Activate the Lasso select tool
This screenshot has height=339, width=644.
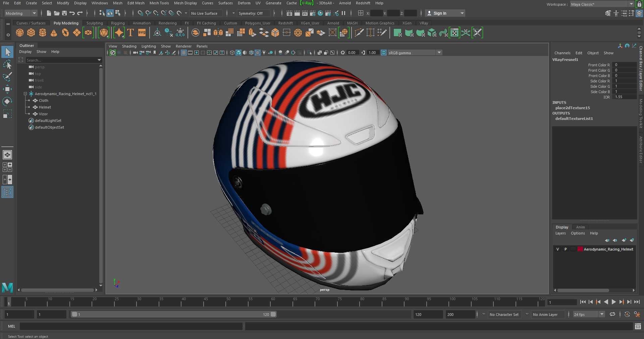point(7,64)
